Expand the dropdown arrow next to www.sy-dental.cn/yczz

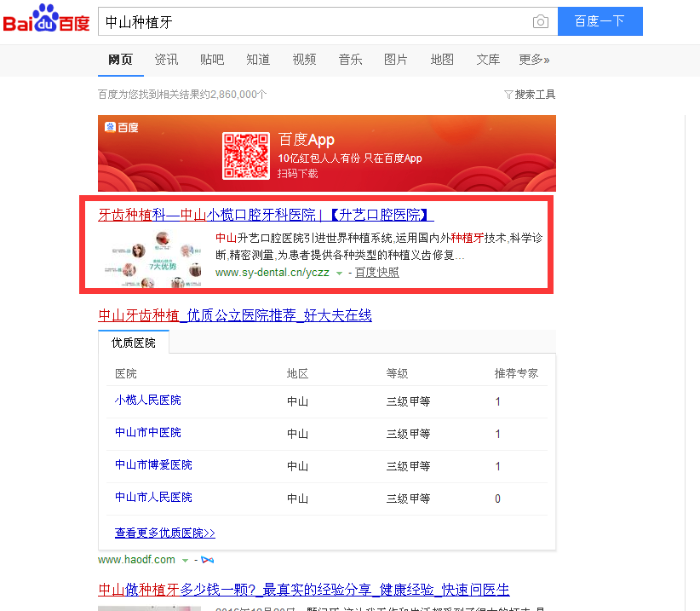click(339, 274)
